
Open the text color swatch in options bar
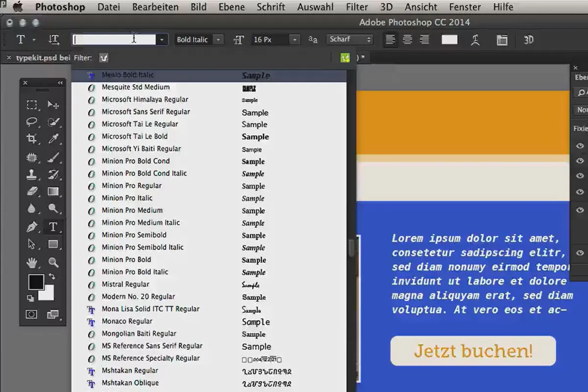(449, 40)
